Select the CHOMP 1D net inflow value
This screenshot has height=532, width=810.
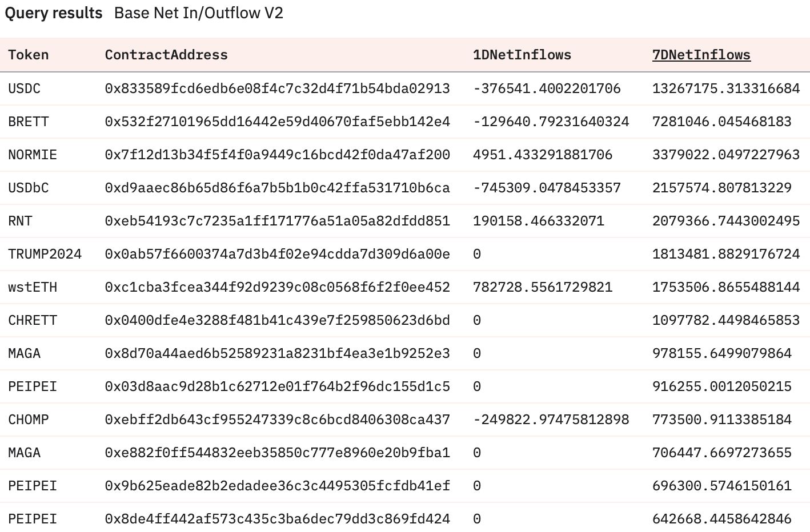point(551,420)
